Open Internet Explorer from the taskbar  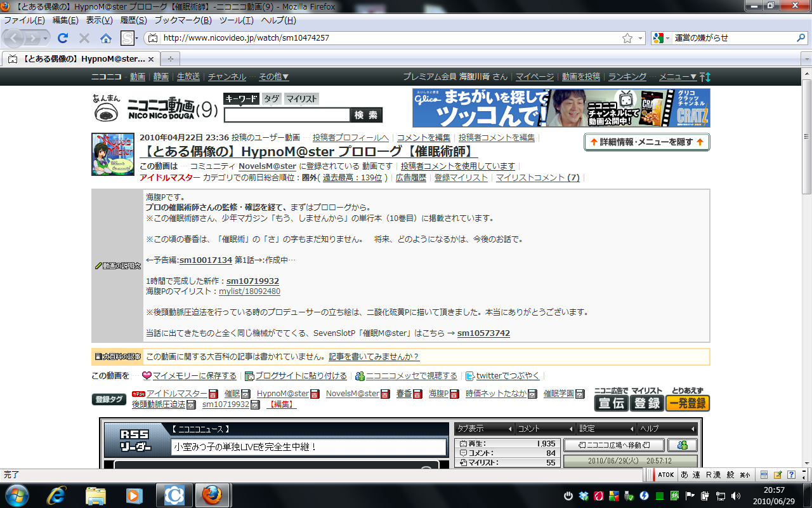click(x=58, y=495)
